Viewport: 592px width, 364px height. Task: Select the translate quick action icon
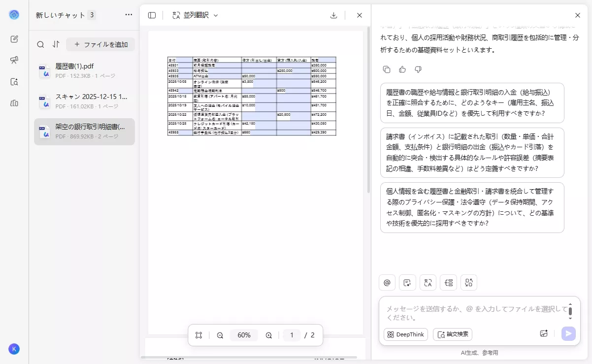428,282
